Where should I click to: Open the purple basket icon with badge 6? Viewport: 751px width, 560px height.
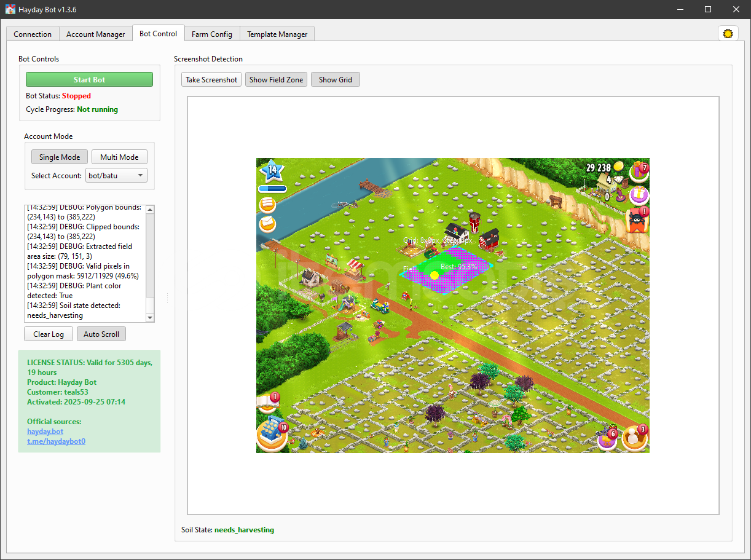point(607,439)
